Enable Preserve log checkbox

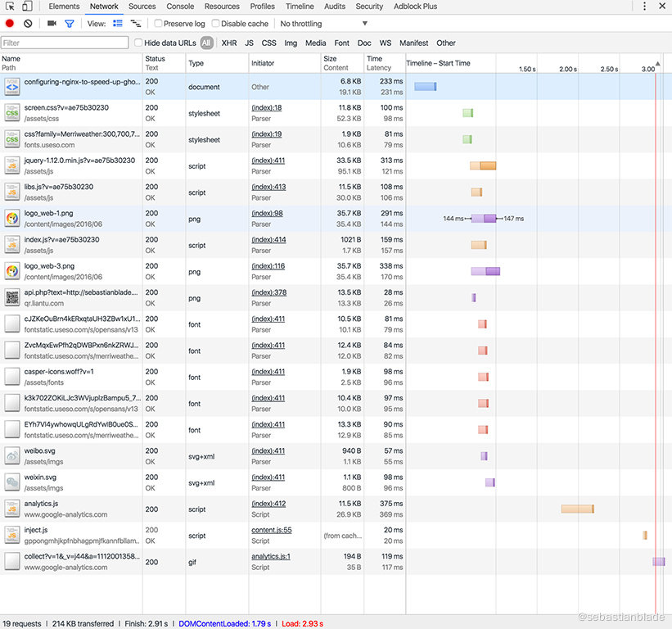coord(158,24)
